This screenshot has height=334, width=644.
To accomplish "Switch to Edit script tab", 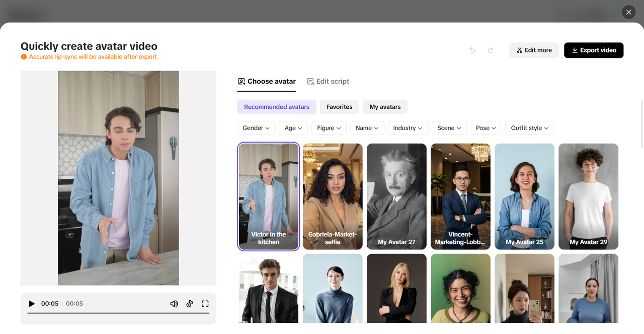I will (328, 81).
